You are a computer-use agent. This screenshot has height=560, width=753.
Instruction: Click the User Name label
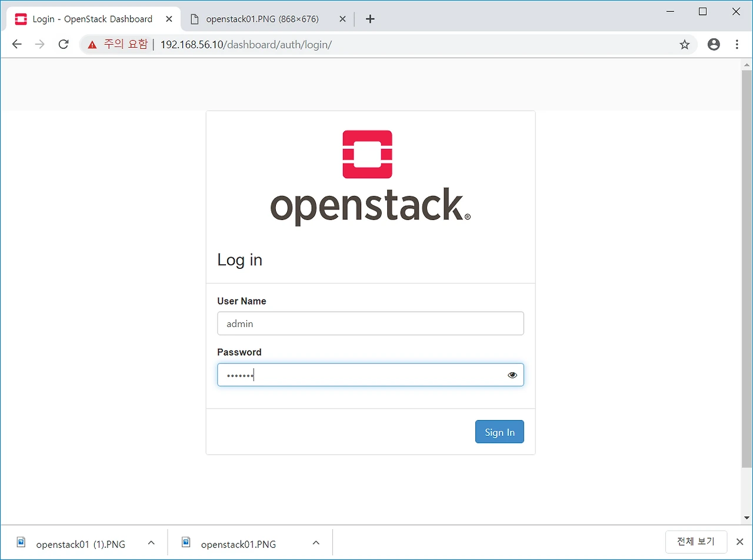(x=242, y=301)
